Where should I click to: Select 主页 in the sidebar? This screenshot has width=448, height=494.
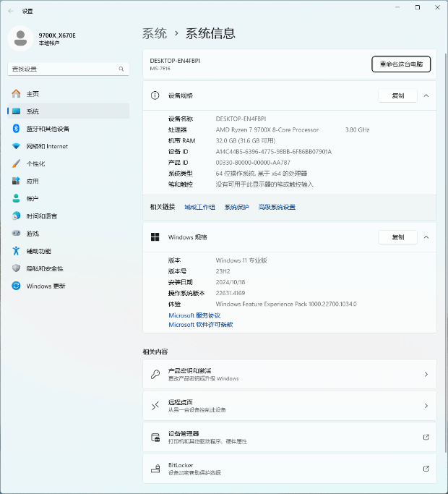coord(69,93)
